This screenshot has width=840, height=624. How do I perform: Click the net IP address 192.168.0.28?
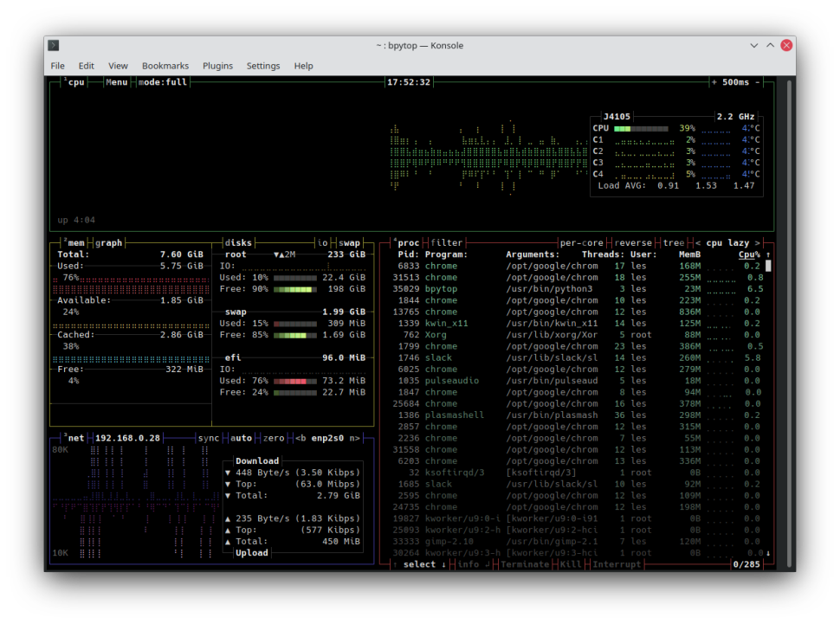point(127,438)
